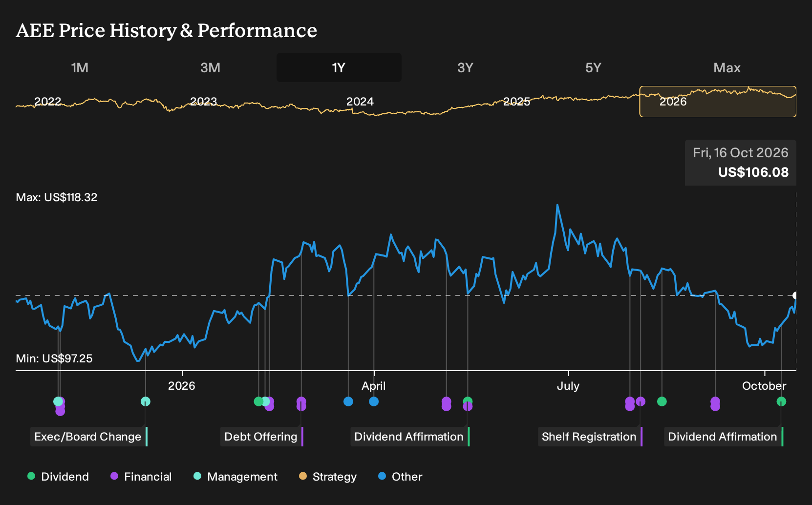Open the Dividend Affirmation label near October
This screenshot has width=812, height=505.
tap(723, 437)
